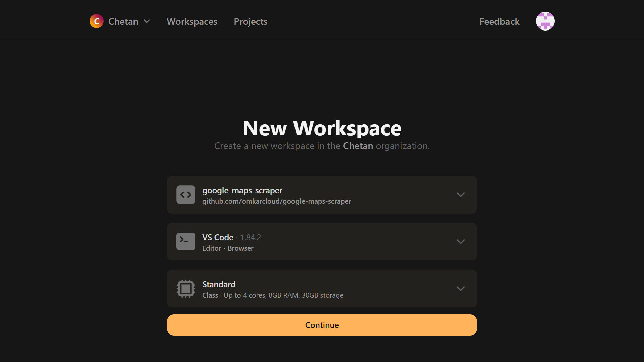Click the terminal prompt editor icon
This screenshot has height=362, width=644.
pyautogui.click(x=186, y=241)
